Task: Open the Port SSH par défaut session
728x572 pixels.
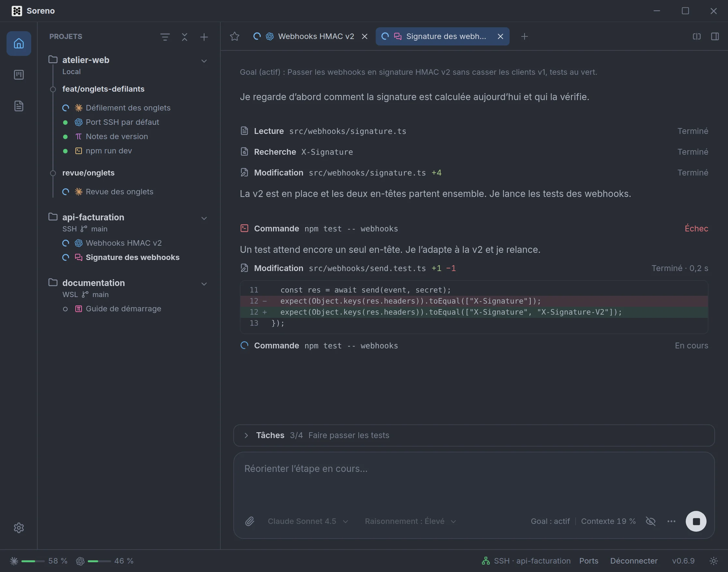Action: pyautogui.click(x=122, y=122)
